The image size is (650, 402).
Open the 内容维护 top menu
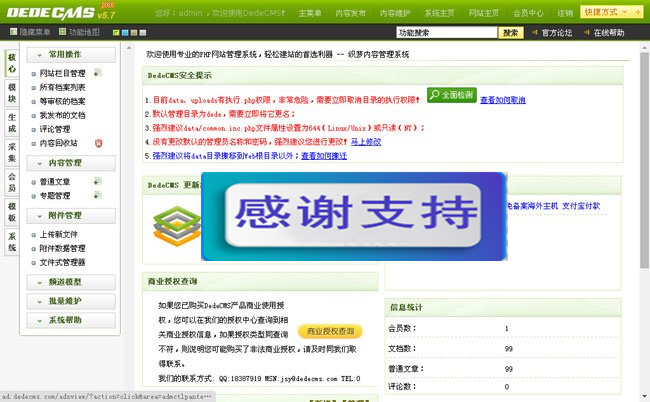(x=395, y=13)
